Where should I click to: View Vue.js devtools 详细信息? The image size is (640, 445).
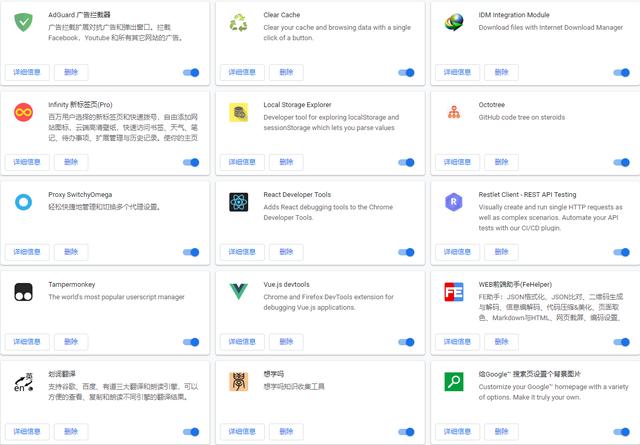(x=242, y=342)
